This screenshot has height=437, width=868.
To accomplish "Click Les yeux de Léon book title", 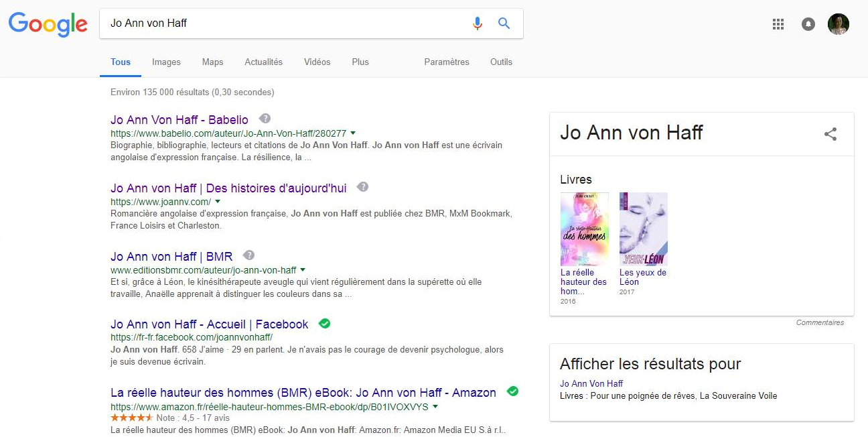I will pos(643,277).
